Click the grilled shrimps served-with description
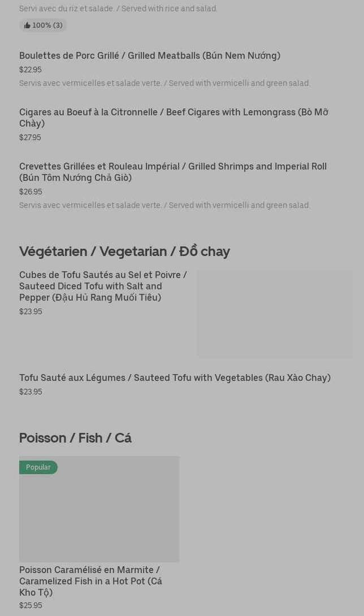364x616 pixels. [x=164, y=205]
